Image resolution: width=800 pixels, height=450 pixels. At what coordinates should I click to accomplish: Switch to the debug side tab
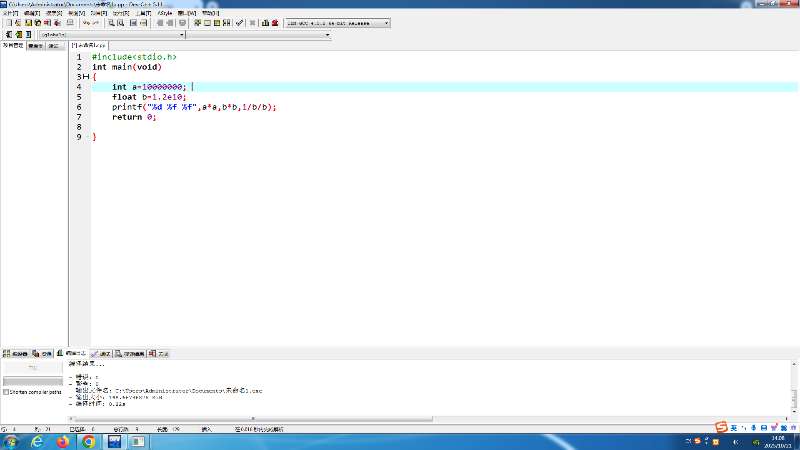coord(54,46)
